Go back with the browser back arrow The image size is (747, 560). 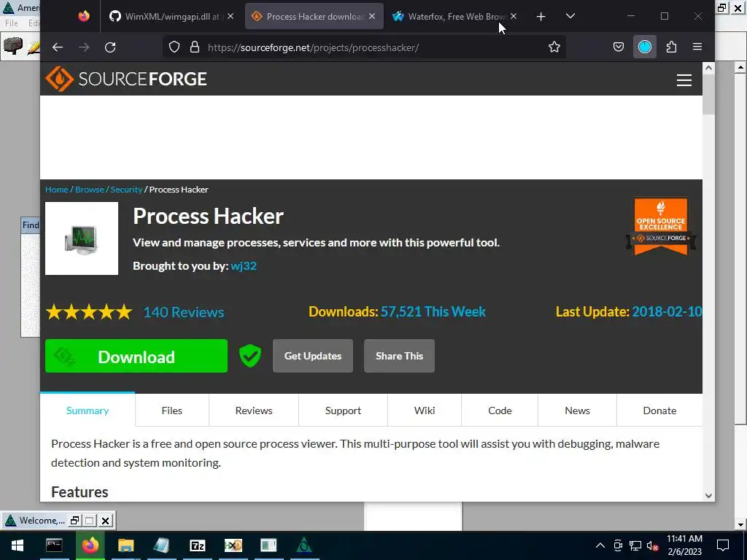(x=58, y=47)
